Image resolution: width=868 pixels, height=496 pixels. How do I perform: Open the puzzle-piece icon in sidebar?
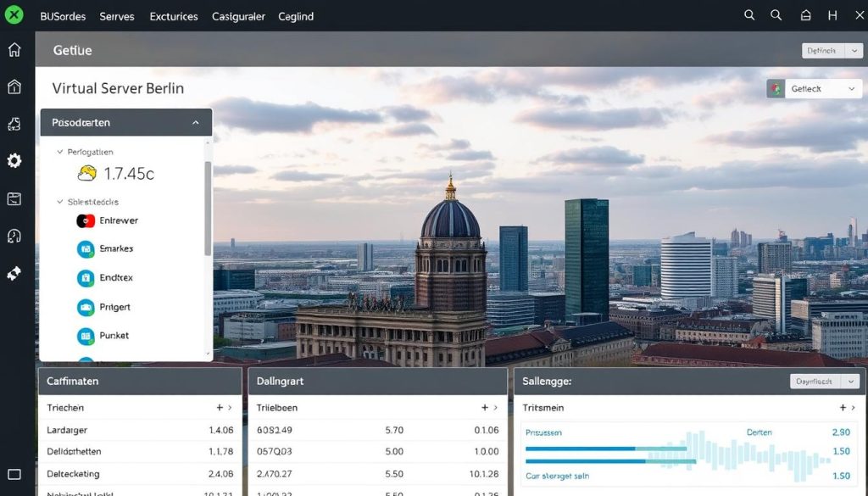(x=14, y=124)
